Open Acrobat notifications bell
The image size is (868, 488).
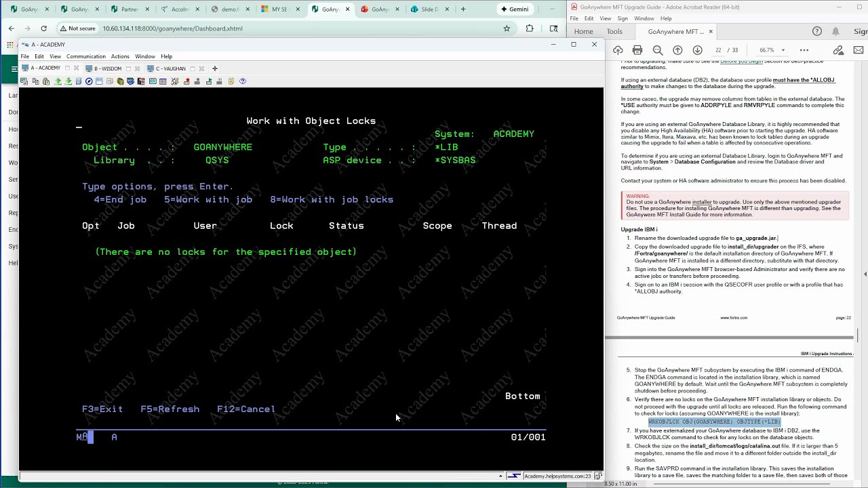pos(835,32)
